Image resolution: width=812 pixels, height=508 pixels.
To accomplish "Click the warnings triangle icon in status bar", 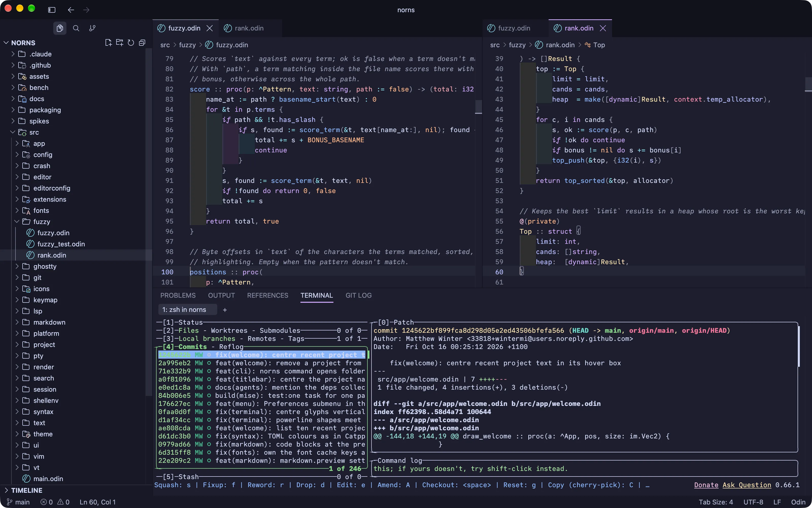I will [x=60, y=502].
